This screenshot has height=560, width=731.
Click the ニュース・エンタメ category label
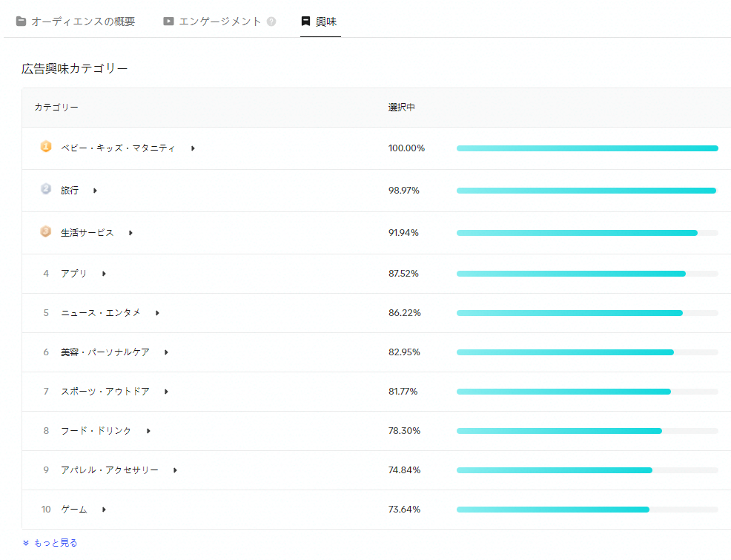pos(100,313)
